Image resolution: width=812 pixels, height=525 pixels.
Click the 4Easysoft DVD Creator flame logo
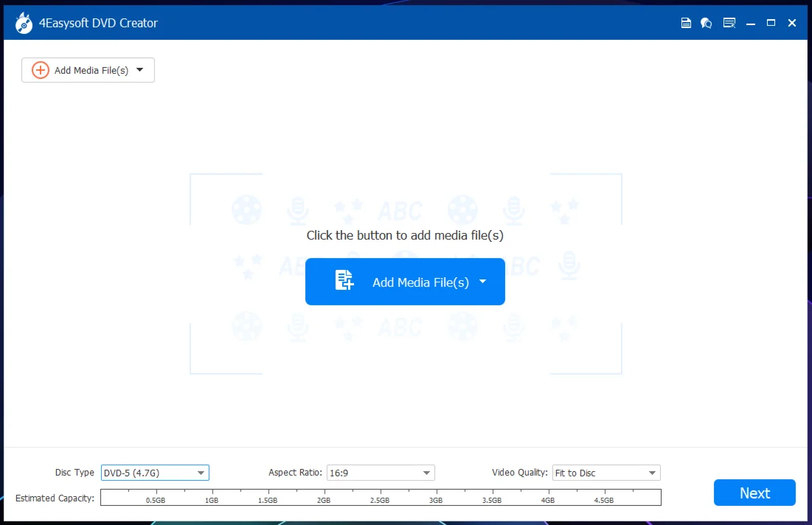click(x=24, y=24)
